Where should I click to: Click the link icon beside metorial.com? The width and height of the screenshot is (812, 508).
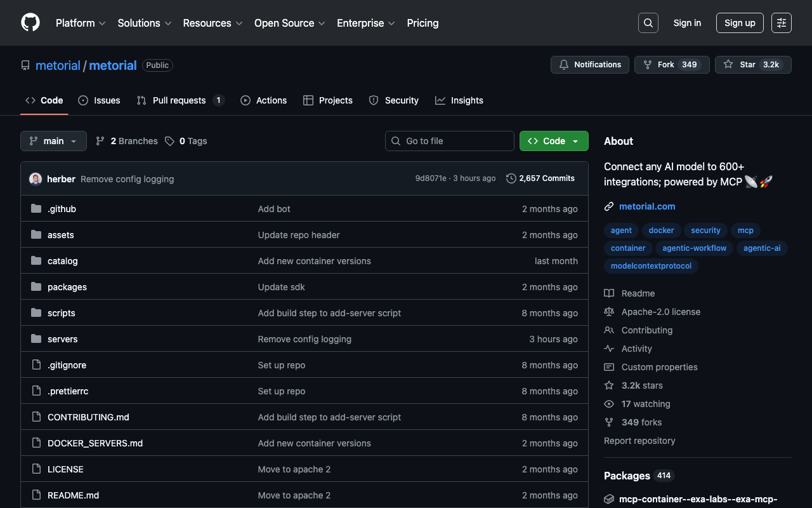[609, 206]
